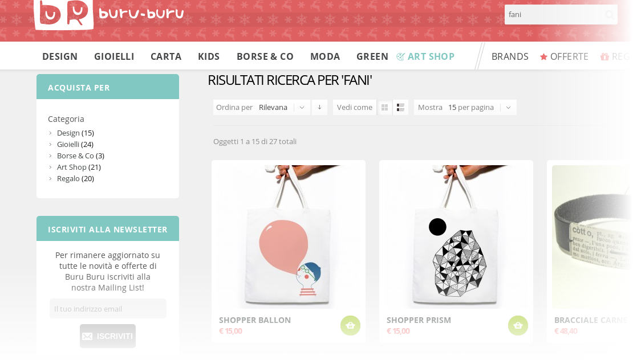
Task: Open Offerte with star icon
Action: coord(564,56)
